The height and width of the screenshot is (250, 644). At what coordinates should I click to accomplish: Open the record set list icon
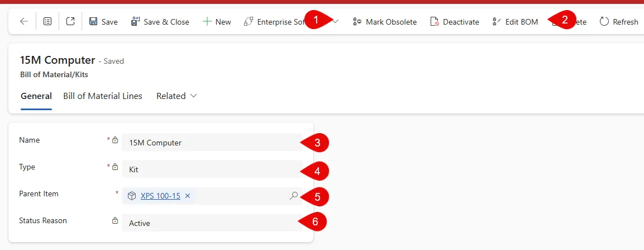pyautogui.click(x=47, y=22)
